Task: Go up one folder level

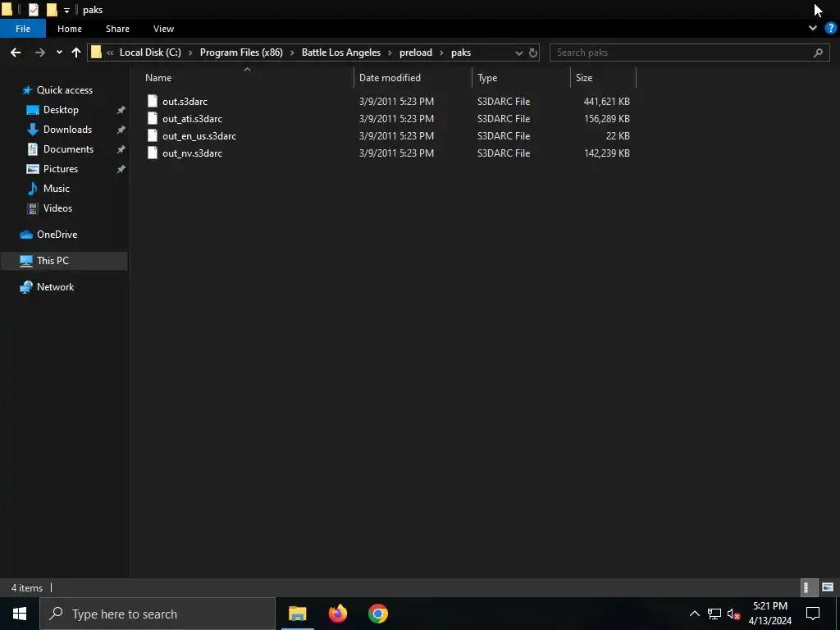Action: tap(76, 52)
